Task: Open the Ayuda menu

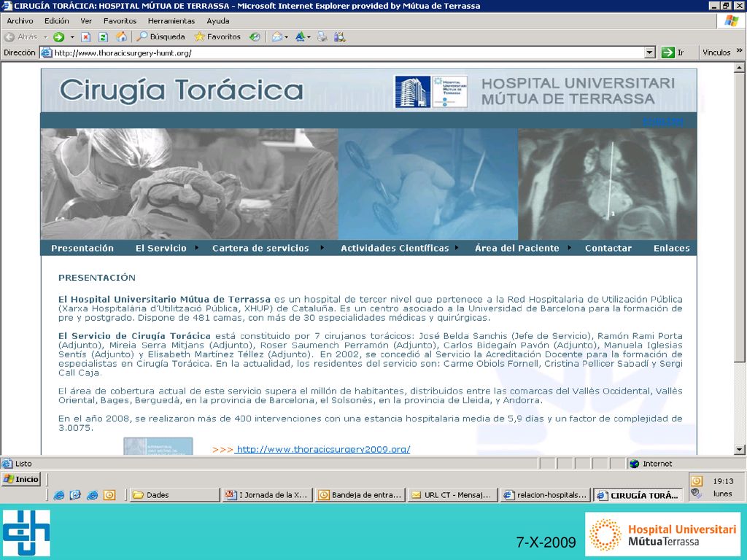Action: (x=218, y=21)
